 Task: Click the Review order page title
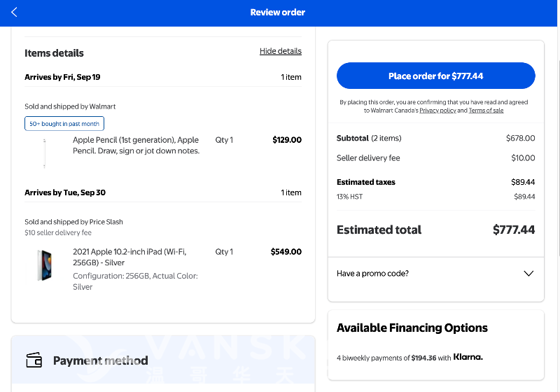(x=278, y=13)
